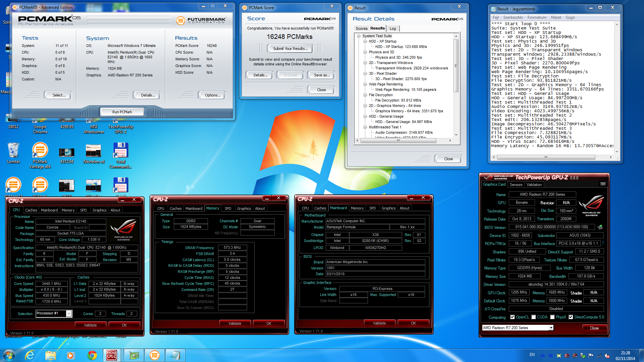This screenshot has width=644, height=362.
Task: Open Szerkesztés menu in Notepad
Action: pos(513,17)
